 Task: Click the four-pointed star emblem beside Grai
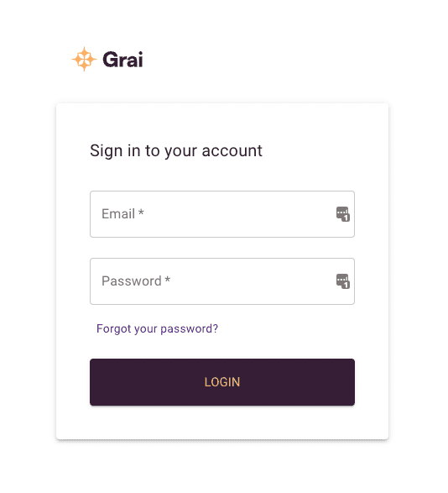point(84,59)
